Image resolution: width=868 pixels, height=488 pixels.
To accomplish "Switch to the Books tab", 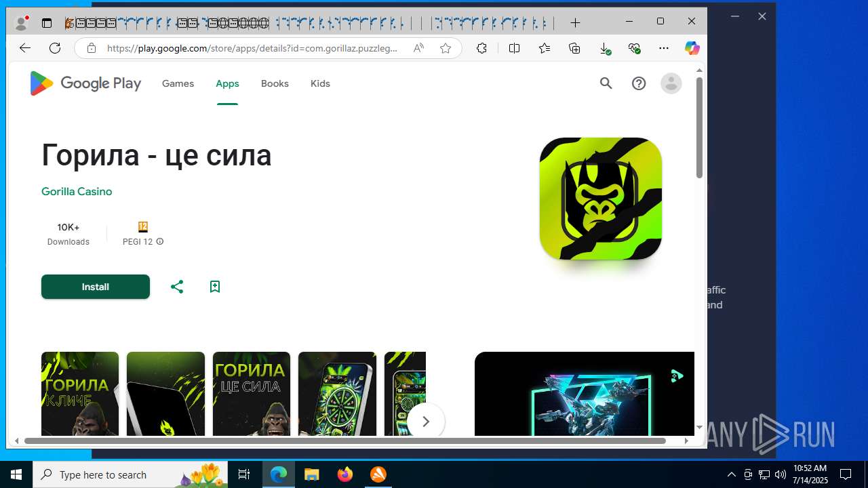I will click(275, 83).
